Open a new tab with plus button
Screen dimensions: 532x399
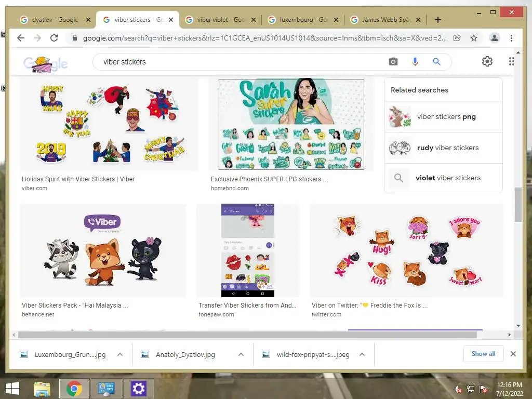pos(438,20)
